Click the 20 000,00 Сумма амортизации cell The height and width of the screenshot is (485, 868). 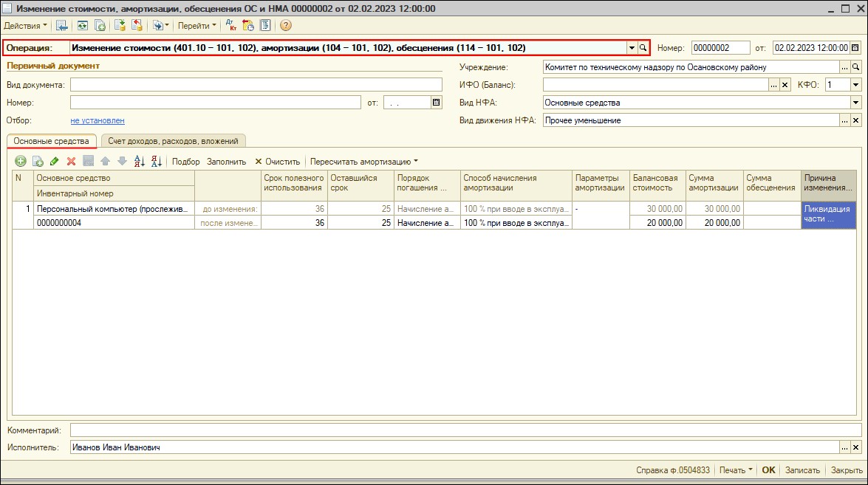[714, 223]
